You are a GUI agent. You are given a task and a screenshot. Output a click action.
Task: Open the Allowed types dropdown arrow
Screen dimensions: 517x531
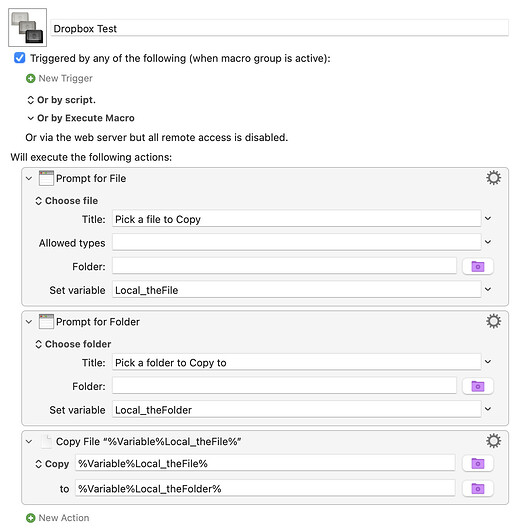[488, 242]
